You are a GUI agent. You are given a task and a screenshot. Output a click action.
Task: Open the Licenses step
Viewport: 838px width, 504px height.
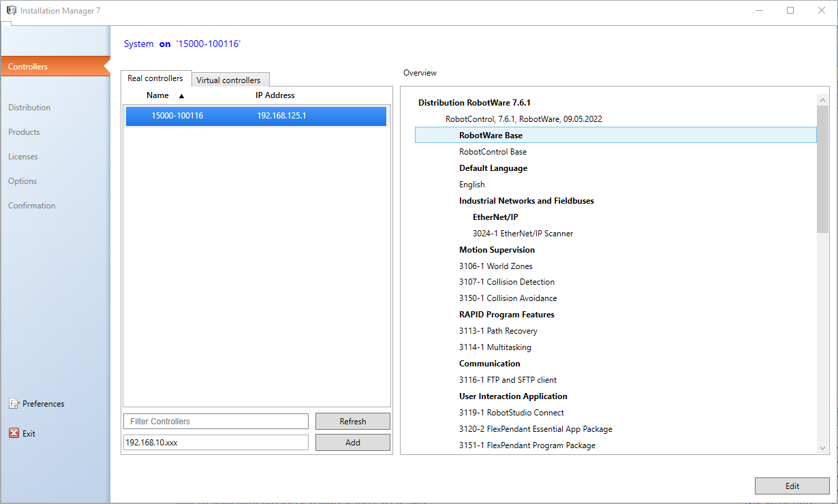point(23,157)
